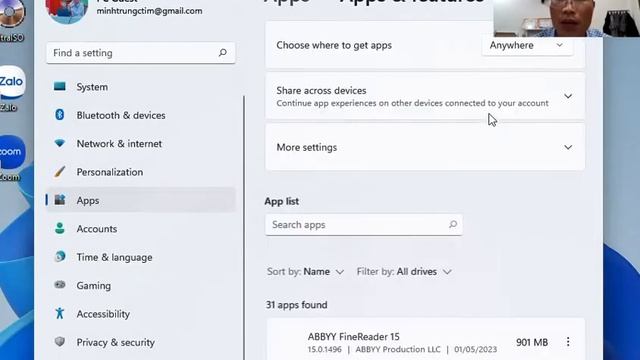Screen dimensions: 640x360
Task: Click the 901 MB size value
Action: [532, 342]
